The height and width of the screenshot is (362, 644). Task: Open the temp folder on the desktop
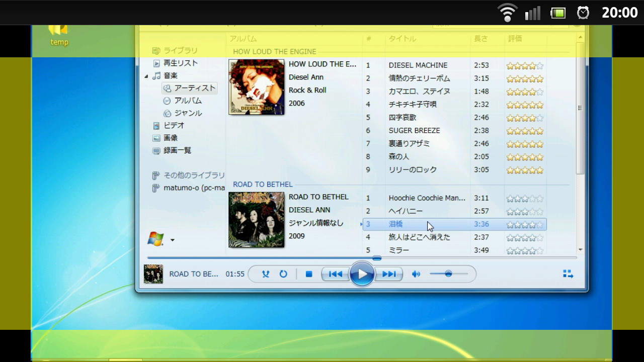tap(59, 35)
